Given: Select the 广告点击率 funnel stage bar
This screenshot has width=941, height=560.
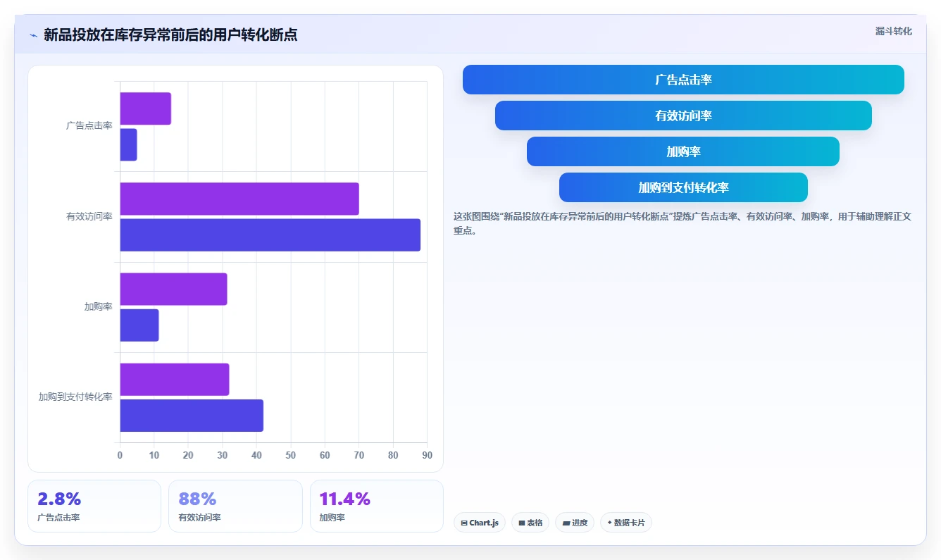Looking at the screenshot, I should [x=683, y=80].
